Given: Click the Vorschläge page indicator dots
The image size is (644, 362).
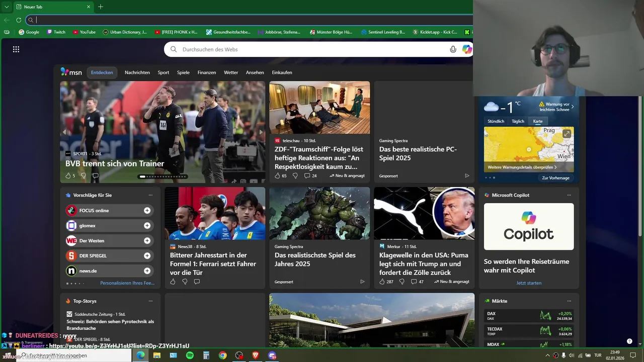Looking at the screenshot, I should pos(75,284).
